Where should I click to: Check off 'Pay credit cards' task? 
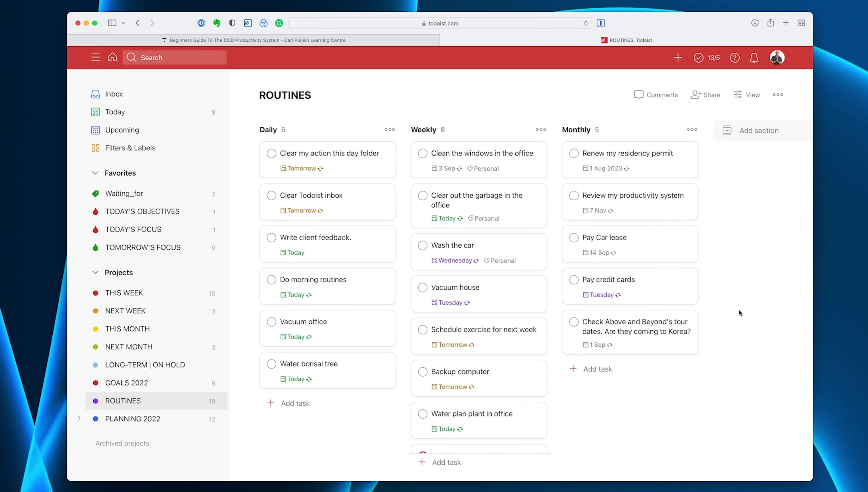pyautogui.click(x=573, y=280)
